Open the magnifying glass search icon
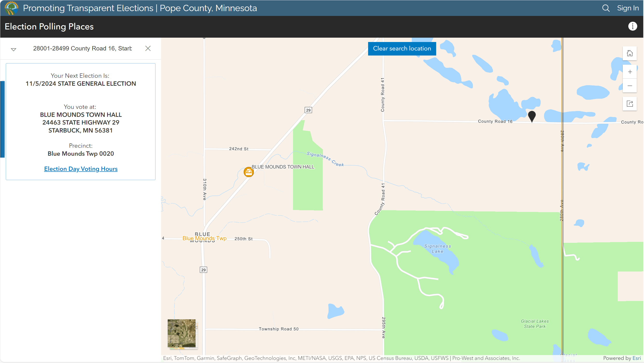Image resolution: width=644 pixels, height=363 pixels. tap(606, 8)
